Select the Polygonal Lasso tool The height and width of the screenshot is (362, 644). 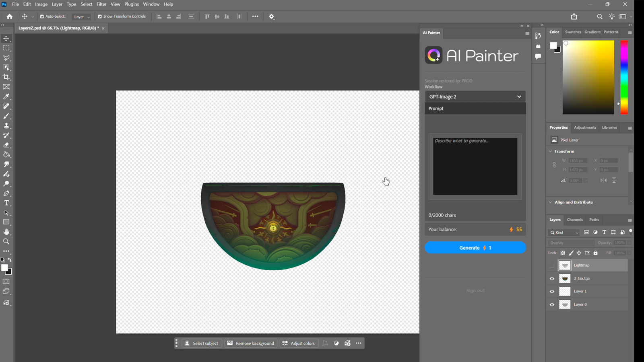point(6,58)
